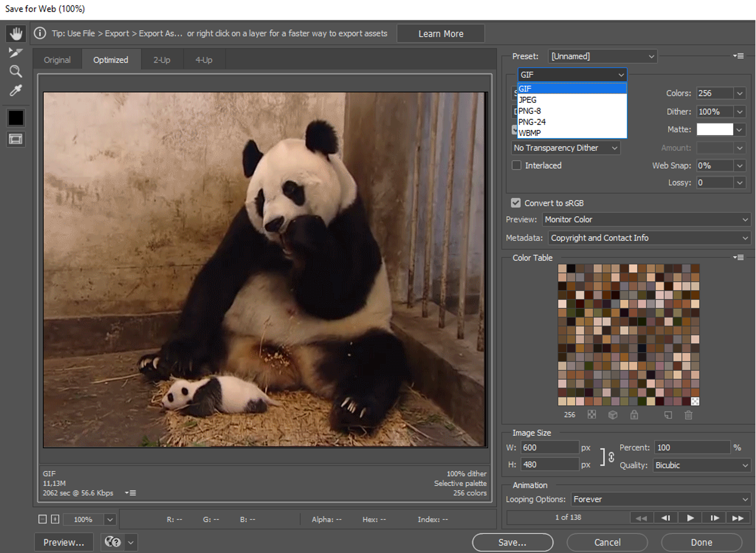Toggle constrain proportions link icon
The height and width of the screenshot is (553, 756).
(611, 457)
